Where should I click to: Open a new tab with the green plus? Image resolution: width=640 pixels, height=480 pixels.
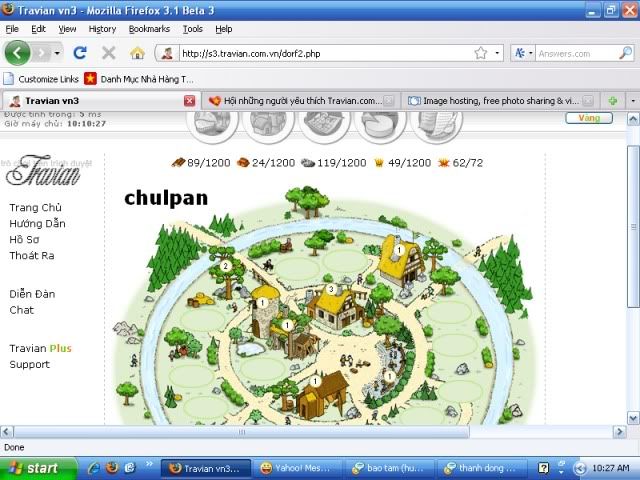coord(613,101)
